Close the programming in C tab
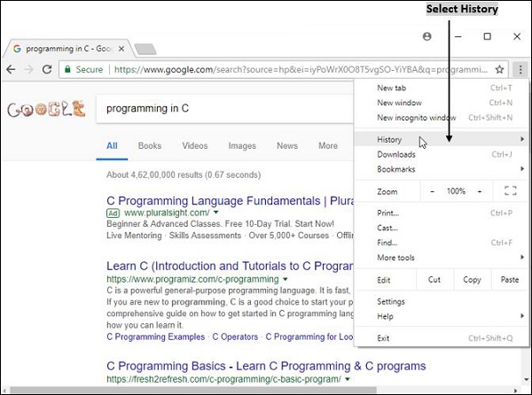532x395 pixels. pyautogui.click(x=121, y=48)
